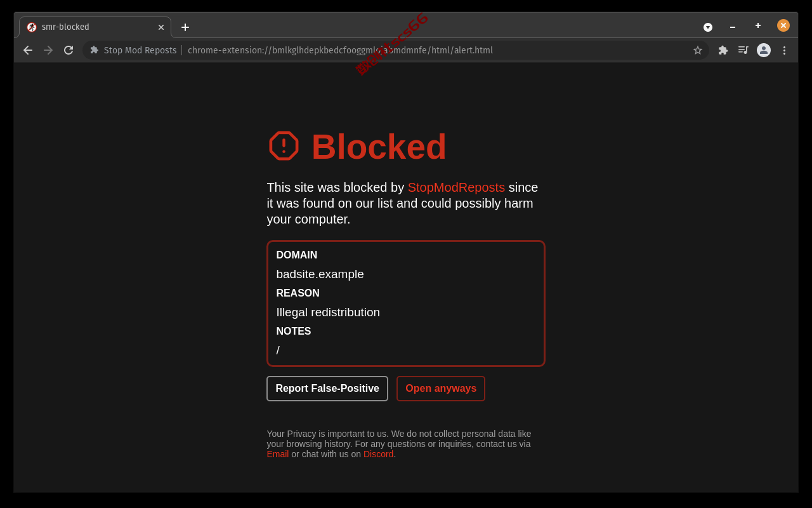Click the DOMAIN label

click(x=297, y=255)
